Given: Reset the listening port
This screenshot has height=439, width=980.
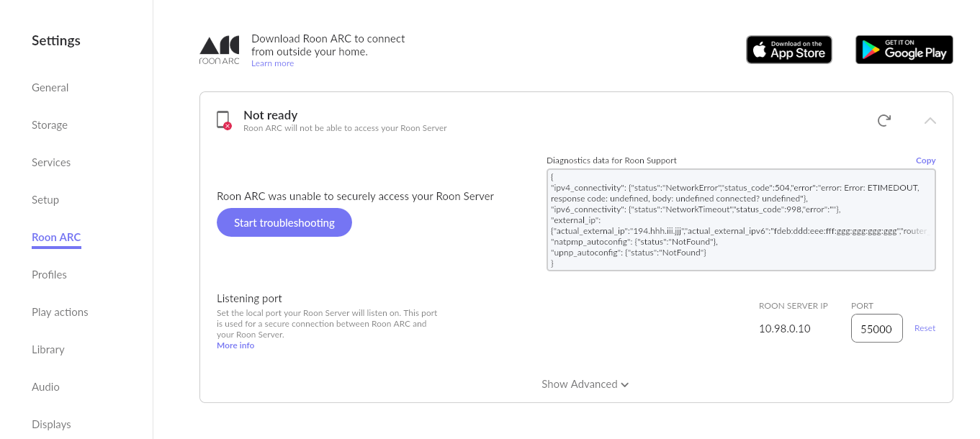Looking at the screenshot, I should pos(925,328).
